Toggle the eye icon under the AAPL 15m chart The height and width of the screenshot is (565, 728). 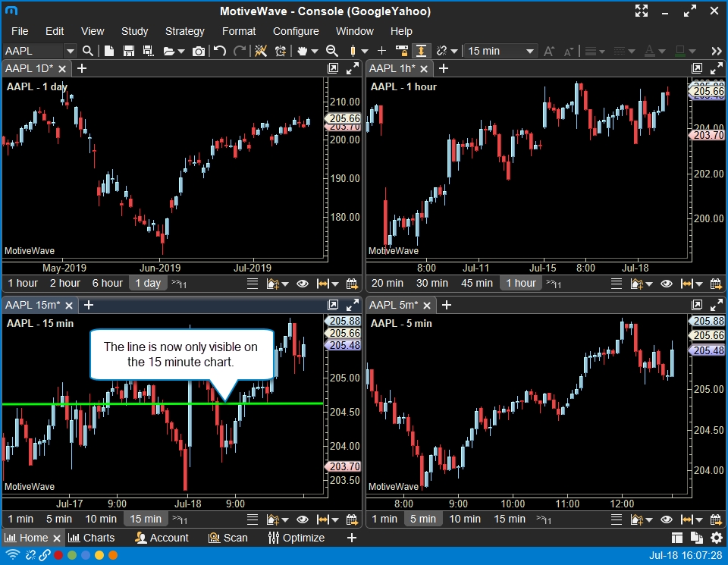(x=303, y=519)
